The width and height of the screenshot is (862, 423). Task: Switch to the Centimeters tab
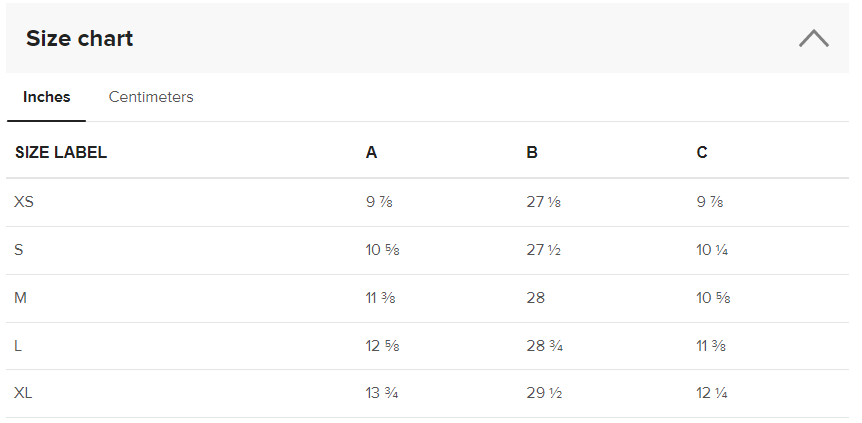pos(151,97)
